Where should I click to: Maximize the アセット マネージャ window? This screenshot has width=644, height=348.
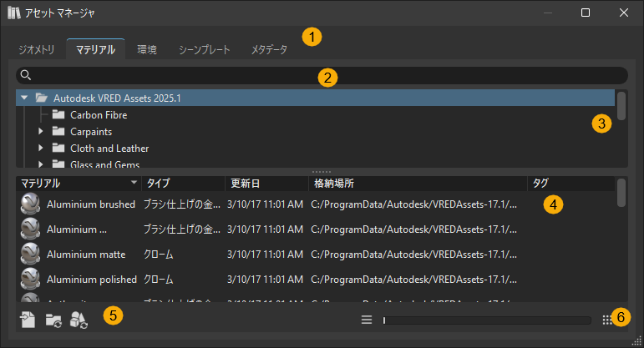click(586, 13)
